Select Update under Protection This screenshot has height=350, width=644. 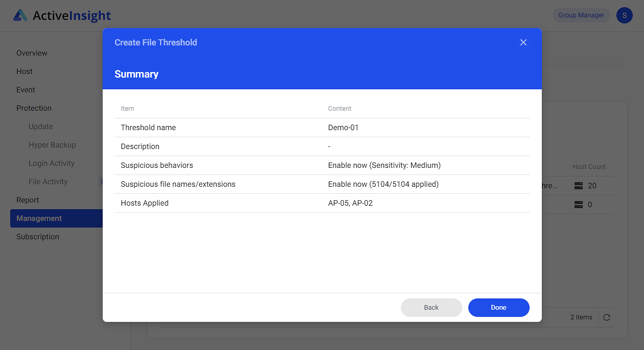tap(40, 126)
